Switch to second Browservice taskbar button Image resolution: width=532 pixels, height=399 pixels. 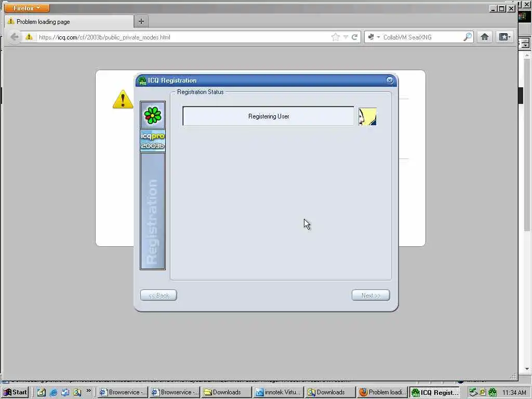[x=175, y=392]
